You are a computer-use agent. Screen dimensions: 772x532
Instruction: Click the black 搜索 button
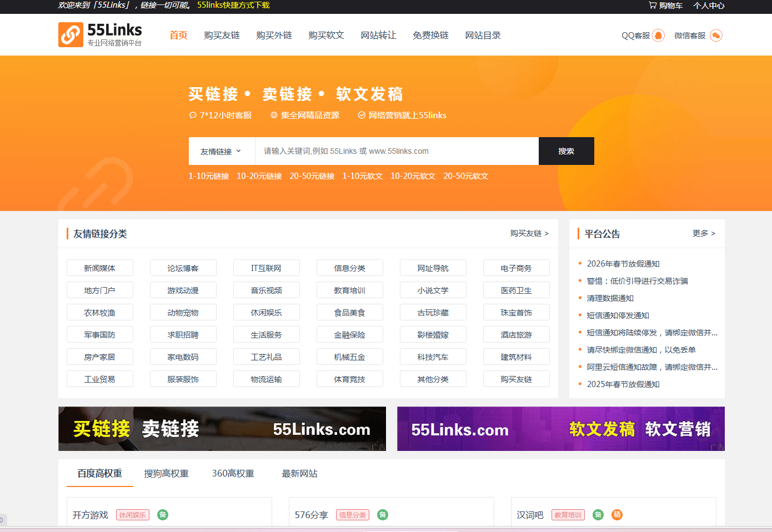click(567, 151)
